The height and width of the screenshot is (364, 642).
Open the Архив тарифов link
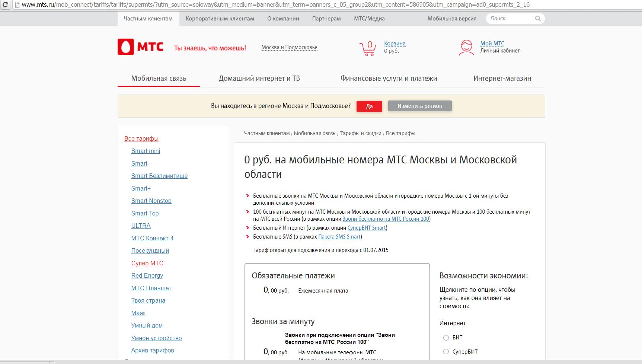[x=153, y=350]
